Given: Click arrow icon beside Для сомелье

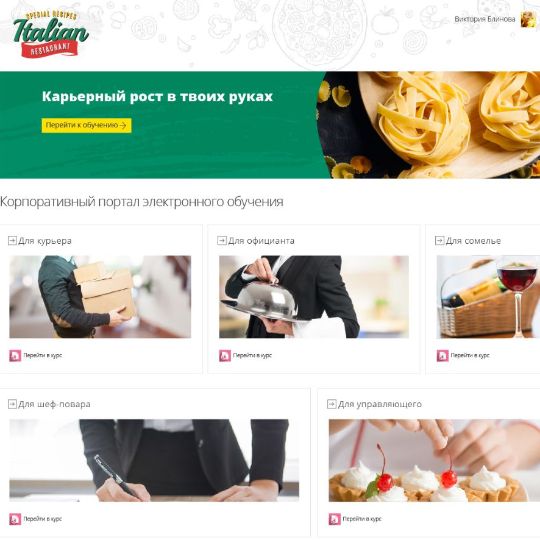Looking at the screenshot, I should point(439,240).
